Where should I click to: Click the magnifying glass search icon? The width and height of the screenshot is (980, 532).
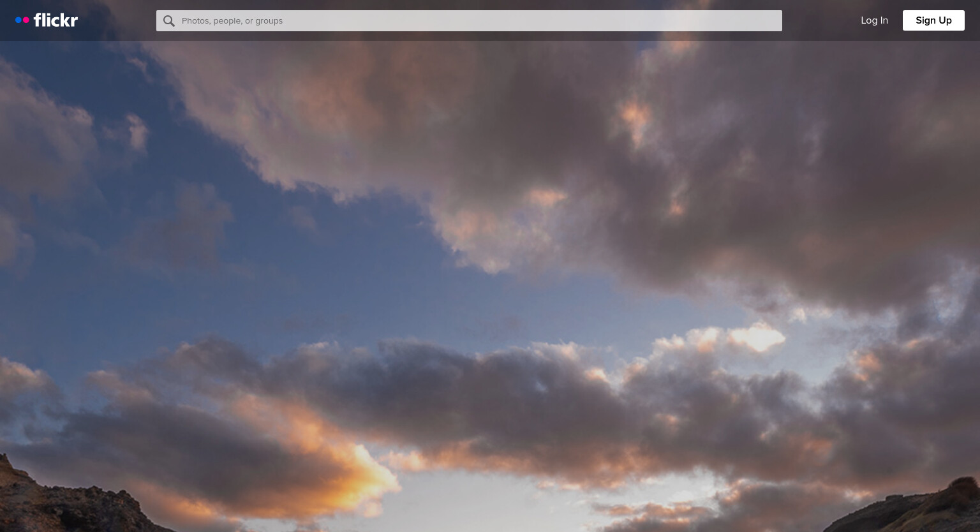point(168,21)
